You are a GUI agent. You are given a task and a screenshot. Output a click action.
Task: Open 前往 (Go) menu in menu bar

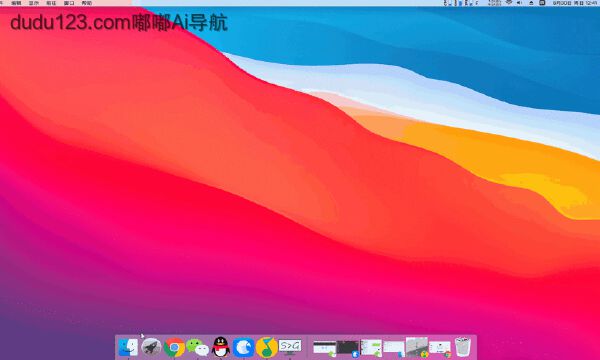coord(51,3)
